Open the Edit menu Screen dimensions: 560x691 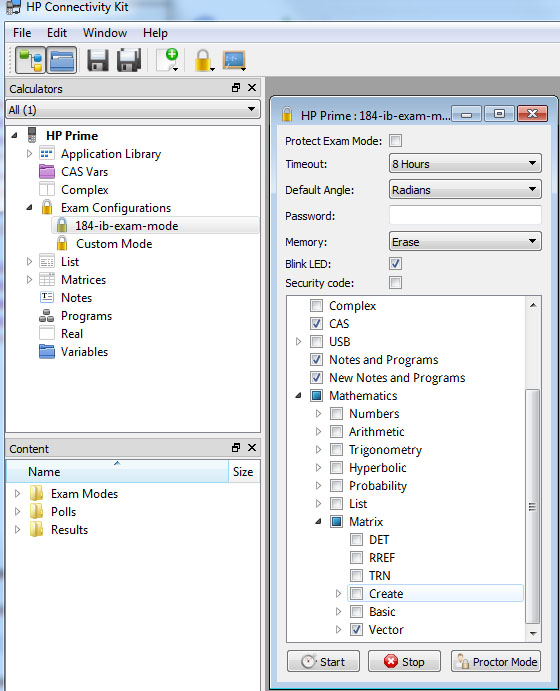click(57, 33)
